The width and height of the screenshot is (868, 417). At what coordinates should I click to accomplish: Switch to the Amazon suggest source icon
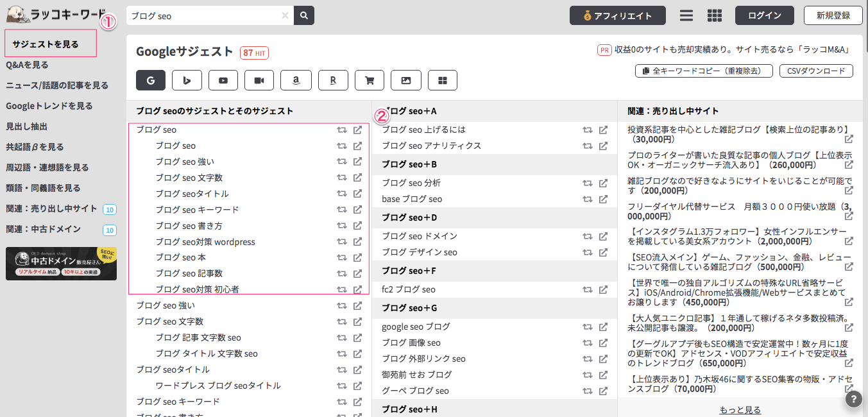tap(296, 80)
